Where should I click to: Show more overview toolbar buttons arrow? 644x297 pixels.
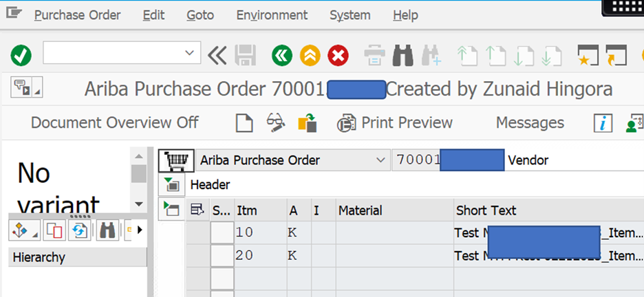pos(139,230)
